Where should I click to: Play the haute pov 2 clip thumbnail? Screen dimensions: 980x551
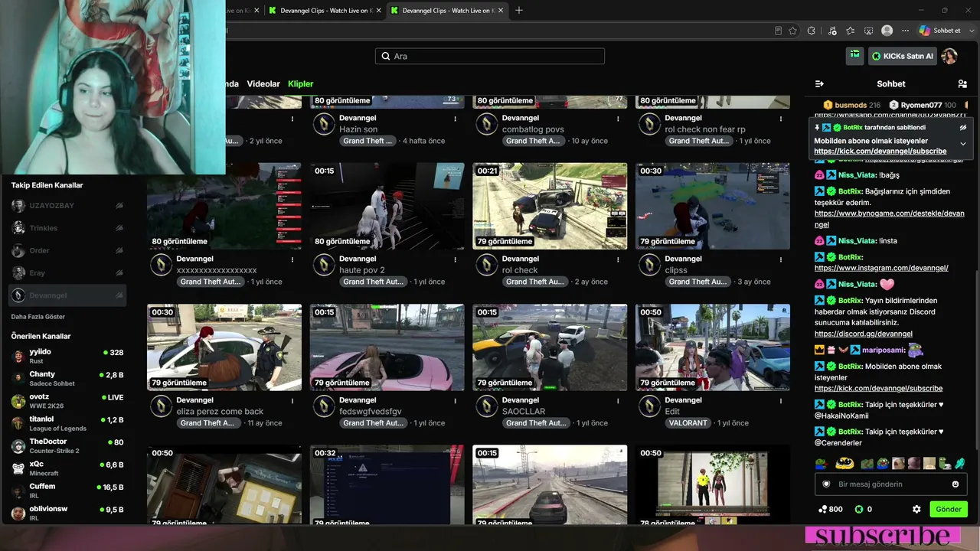pyautogui.click(x=387, y=206)
